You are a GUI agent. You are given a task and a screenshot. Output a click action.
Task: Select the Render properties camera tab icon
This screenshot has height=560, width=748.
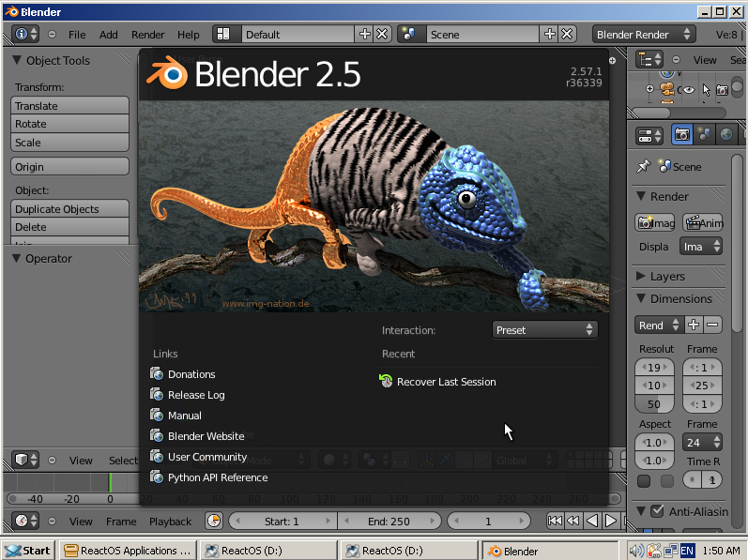tap(681, 135)
